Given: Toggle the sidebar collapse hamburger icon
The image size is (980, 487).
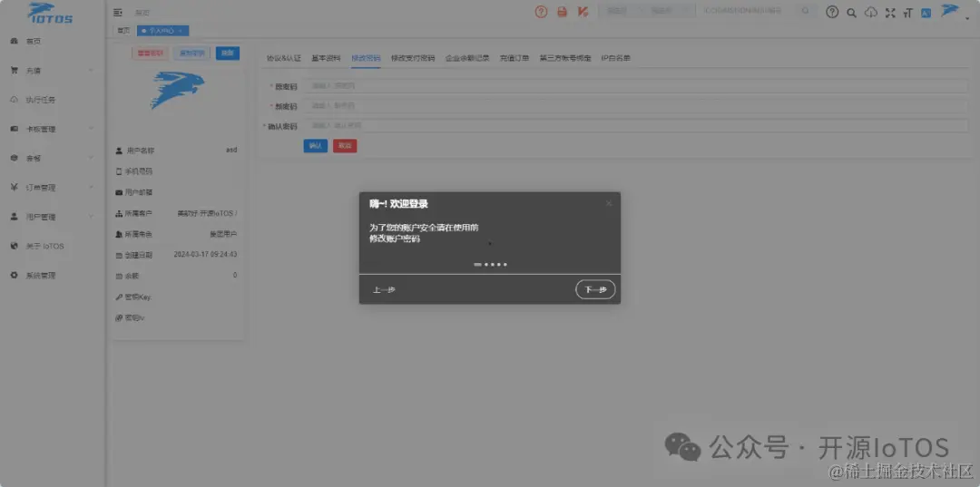Looking at the screenshot, I should (117, 12).
